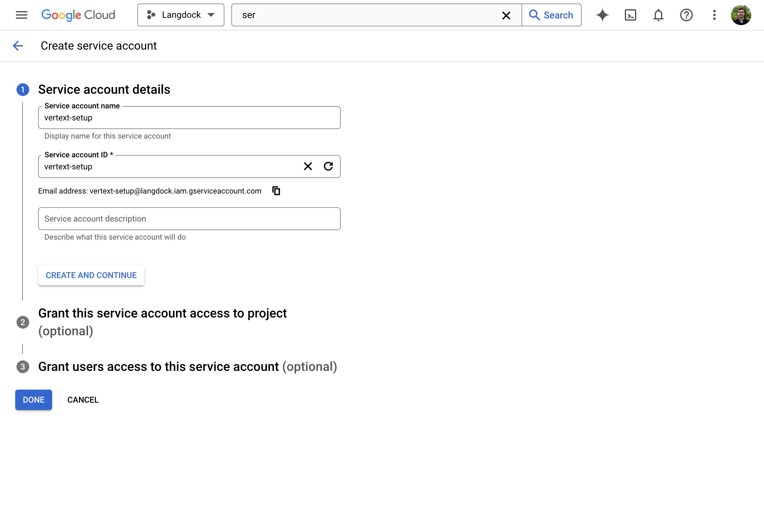Copy the service account email address

point(276,191)
